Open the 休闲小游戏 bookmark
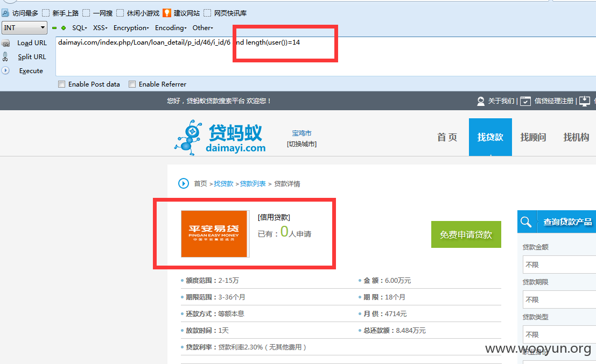Viewport: 596px width, 364px height. (138, 13)
